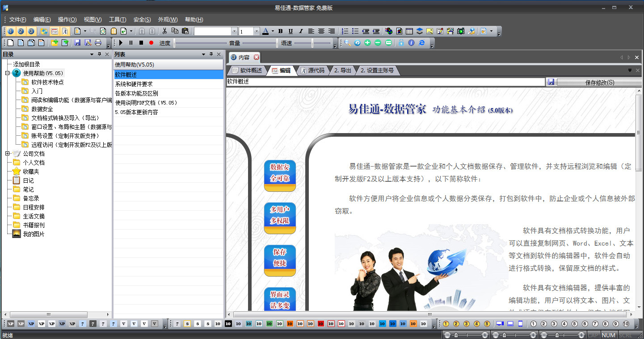Open the font size dropdown
The height and width of the screenshot is (339, 644).
[x=256, y=31]
